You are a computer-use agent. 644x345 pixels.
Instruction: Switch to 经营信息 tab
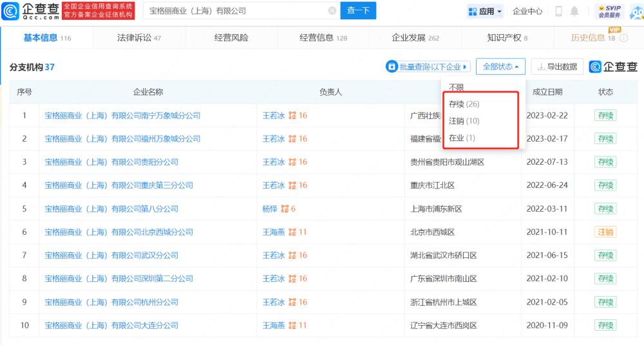323,38
